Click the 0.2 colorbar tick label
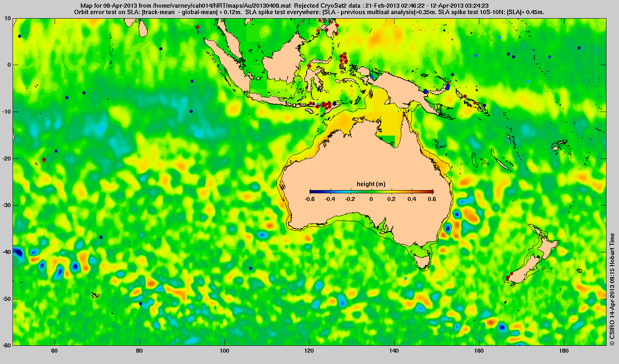 [x=392, y=199]
